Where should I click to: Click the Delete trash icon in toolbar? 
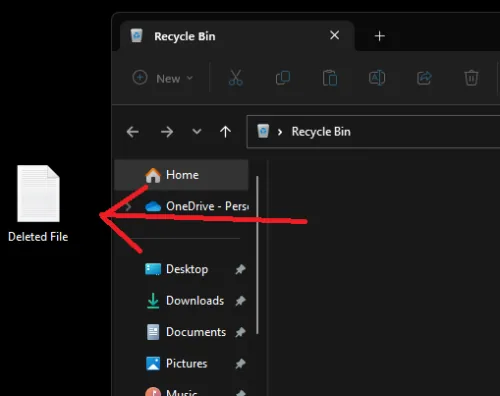pos(471,78)
